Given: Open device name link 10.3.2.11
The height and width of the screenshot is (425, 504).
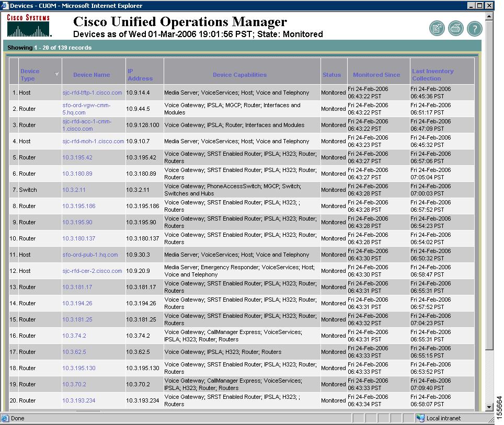Looking at the screenshot, I should (x=74, y=190).
